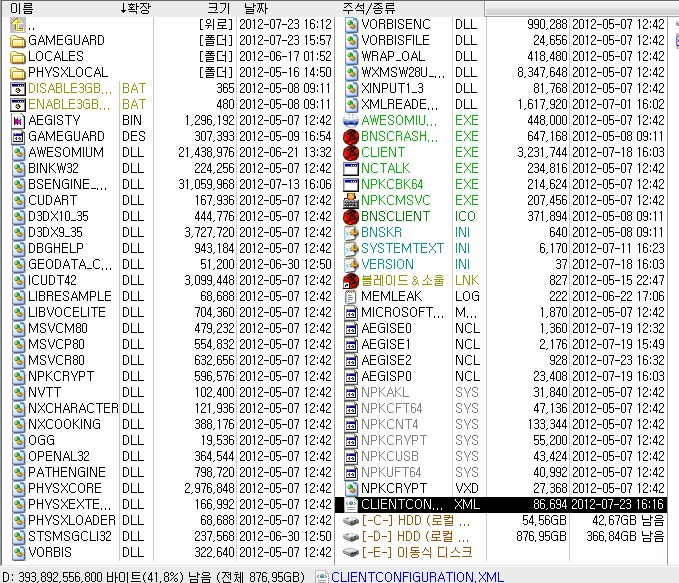This screenshot has width=679, height=583.
Task: Sort by the 날짜 column header
Action: pyautogui.click(x=256, y=8)
